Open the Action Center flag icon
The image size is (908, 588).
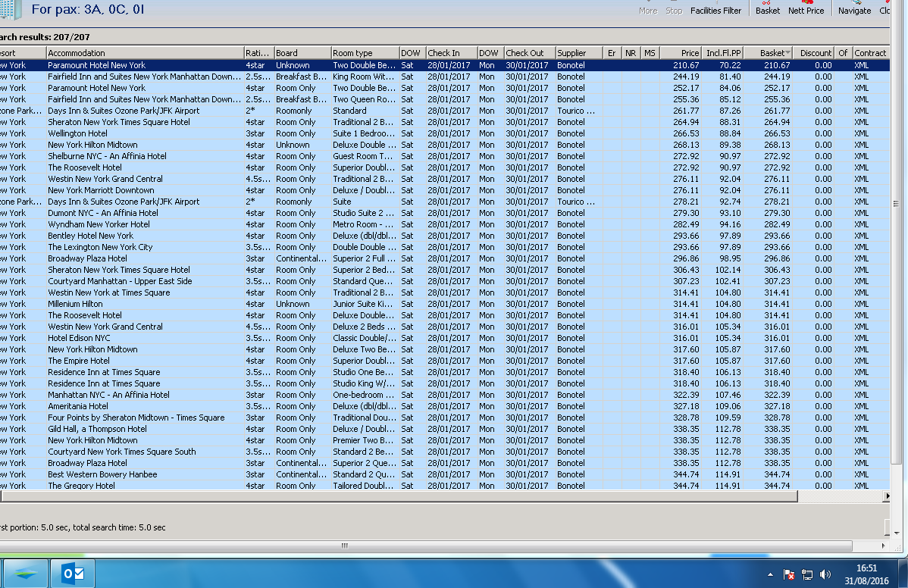click(789, 574)
